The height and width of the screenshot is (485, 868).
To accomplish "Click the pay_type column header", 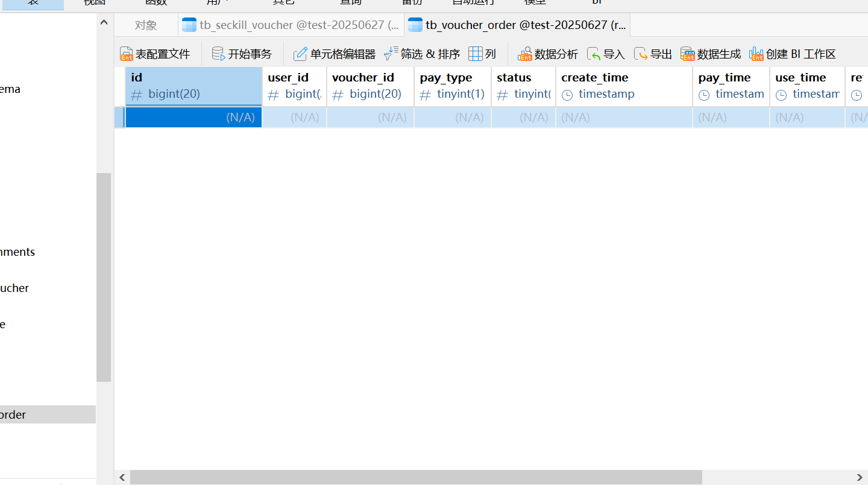I will 453,86.
